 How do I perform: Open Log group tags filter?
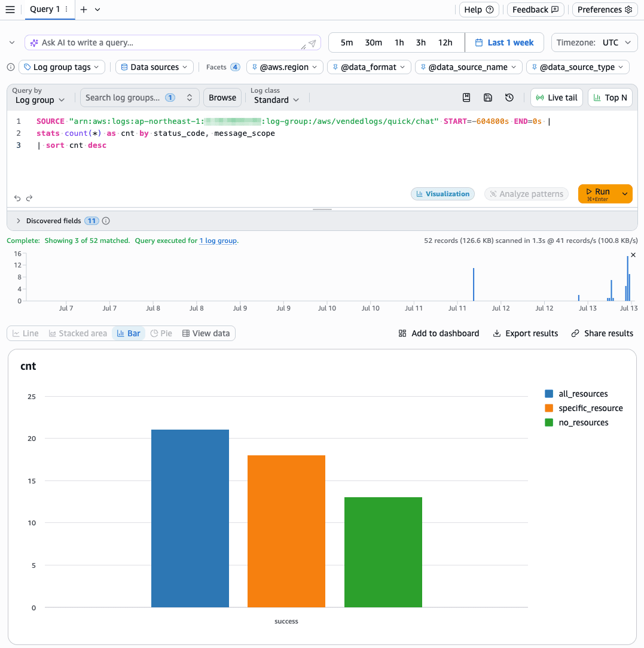(x=62, y=67)
